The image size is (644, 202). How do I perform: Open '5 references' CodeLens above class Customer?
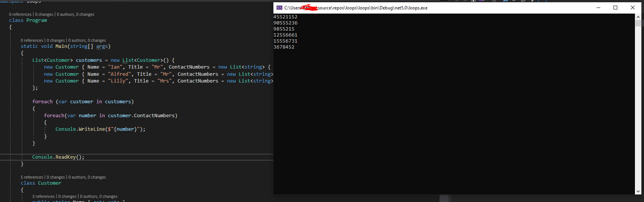coord(32,177)
